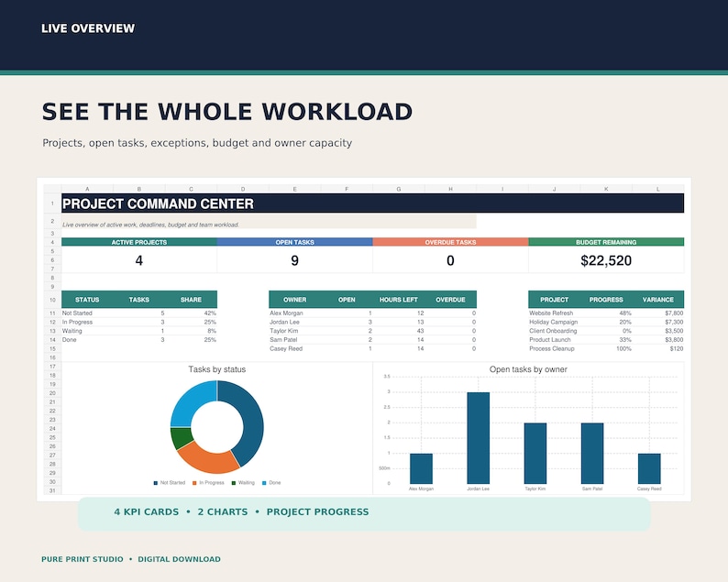
Task: Select the Alex Morgan owner cell
Action: (x=295, y=313)
